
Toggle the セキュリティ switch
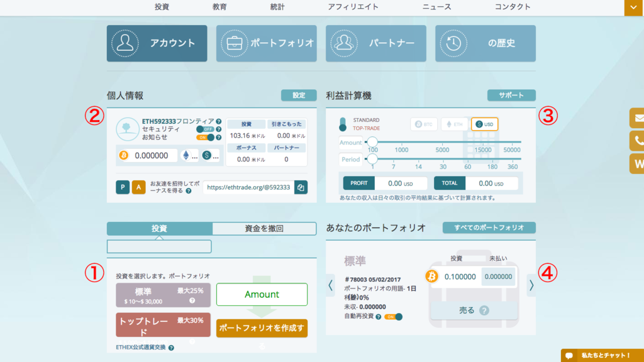205,129
